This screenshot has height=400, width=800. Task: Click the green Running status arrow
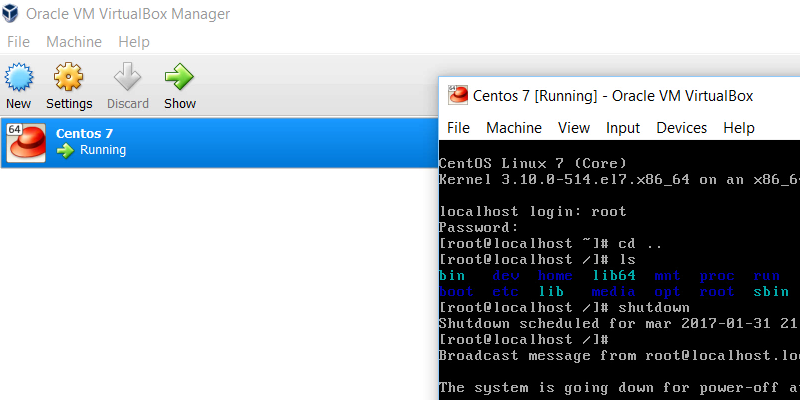click(x=66, y=151)
